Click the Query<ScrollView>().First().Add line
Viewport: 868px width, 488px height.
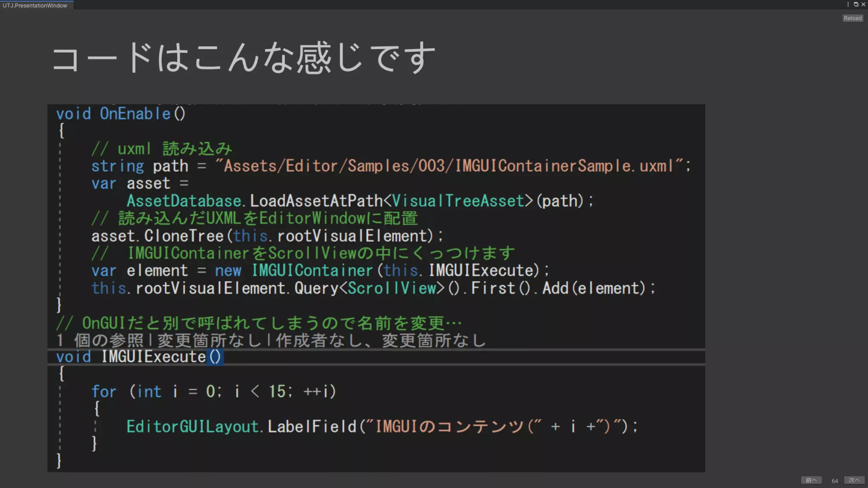pyautogui.click(x=373, y=288)
